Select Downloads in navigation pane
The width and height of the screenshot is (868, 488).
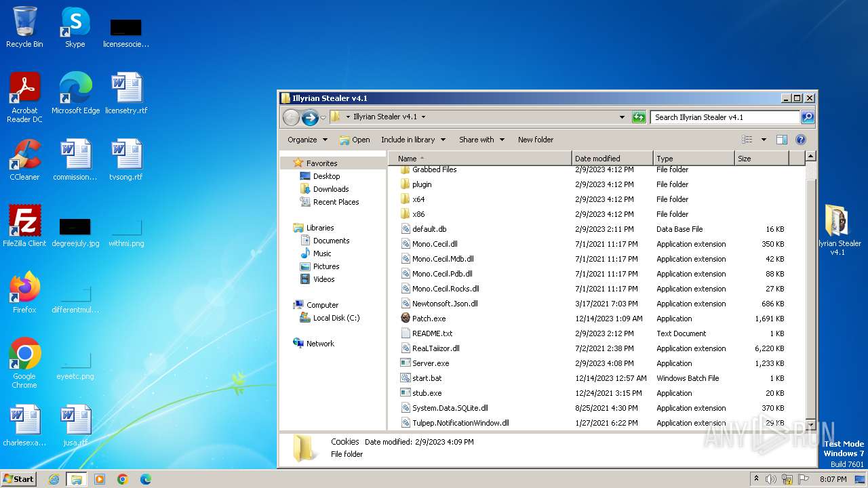[x=331, y=189]
